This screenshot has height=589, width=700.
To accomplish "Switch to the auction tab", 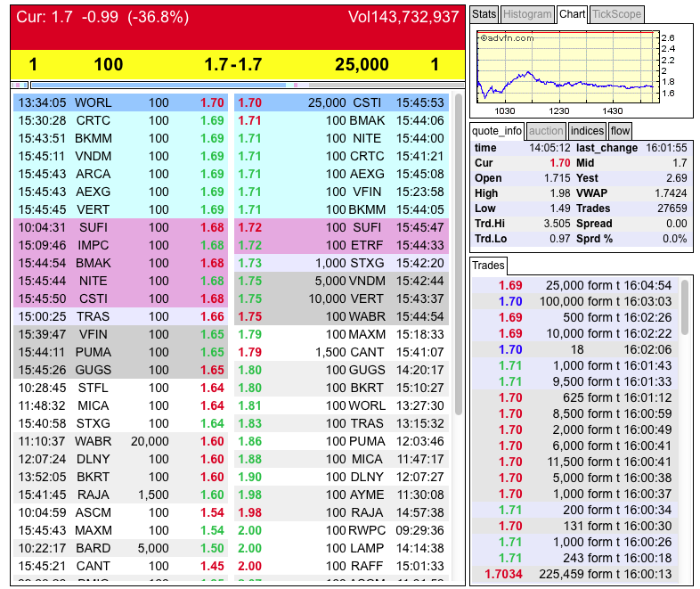I will (546, 131).
